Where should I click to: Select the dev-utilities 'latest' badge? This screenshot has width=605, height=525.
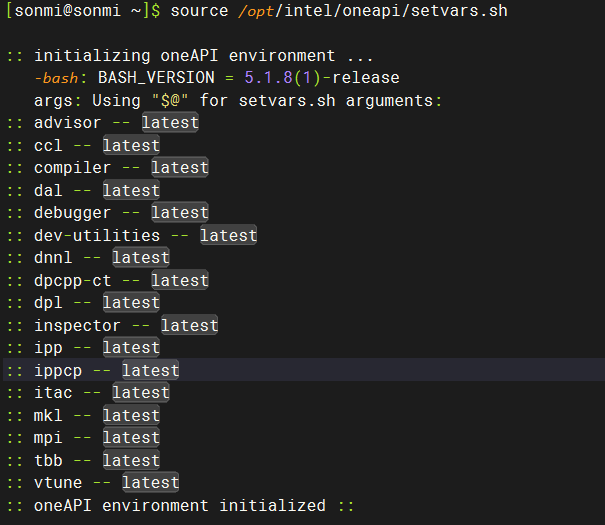[x=228, y=235]
